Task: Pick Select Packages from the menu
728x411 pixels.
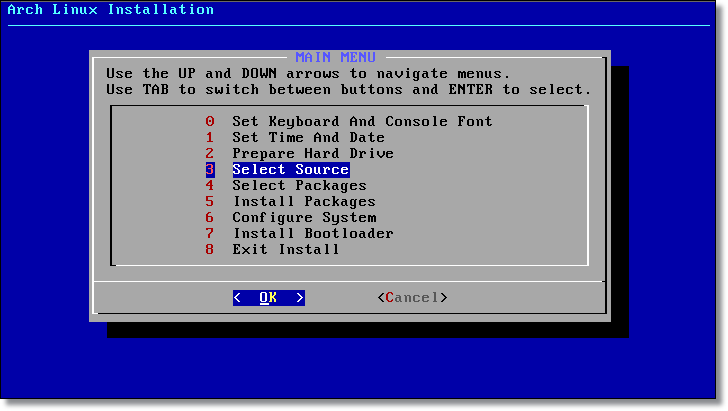Action: click(299, 185)
